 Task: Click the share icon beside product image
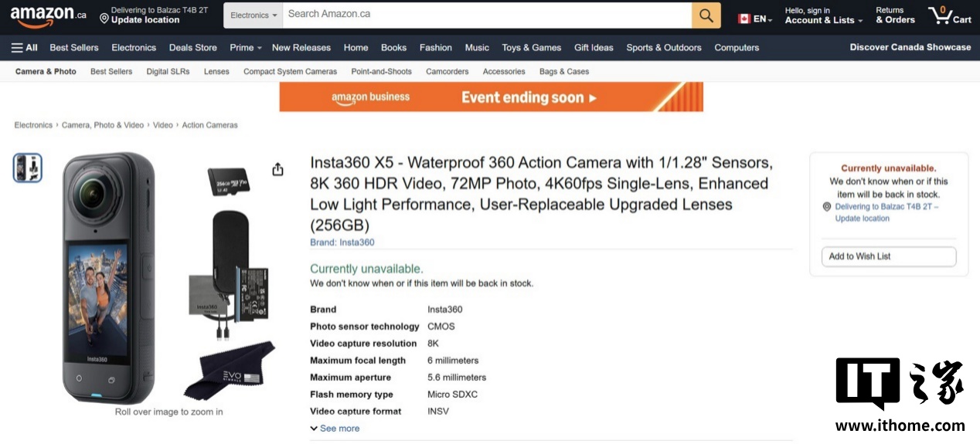277,170
